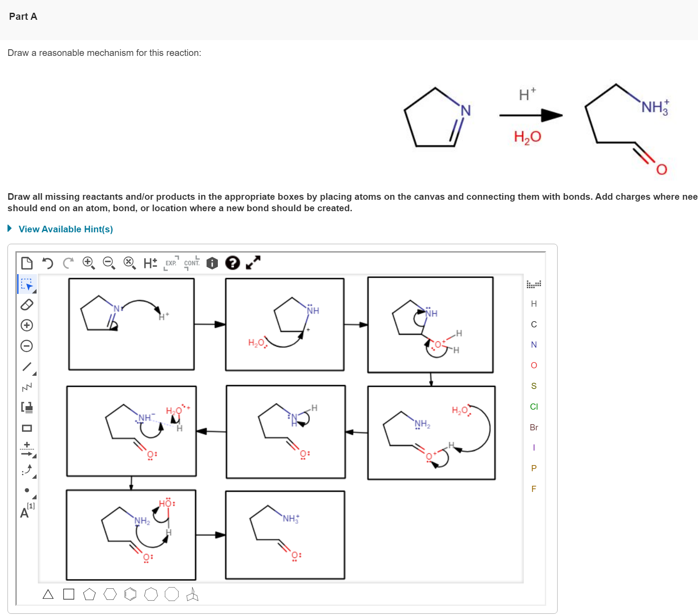Screen dimensions: 698x616
Task: Select the rectangle box tool
Action: [x=27, y=428]
